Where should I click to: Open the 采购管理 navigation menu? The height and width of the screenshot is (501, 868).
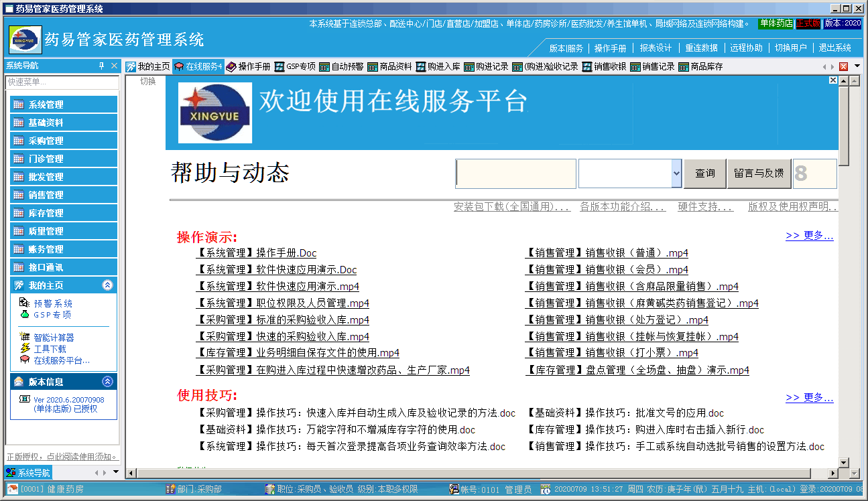click(64, 141)
